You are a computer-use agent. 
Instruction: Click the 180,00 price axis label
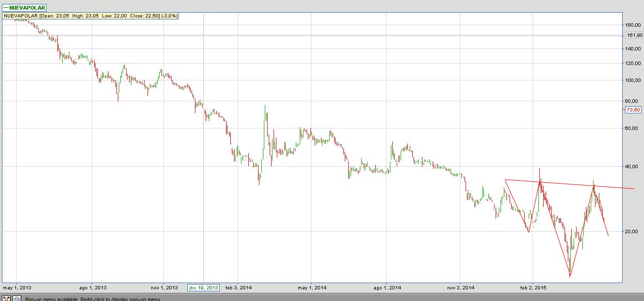tap(634, 25)
